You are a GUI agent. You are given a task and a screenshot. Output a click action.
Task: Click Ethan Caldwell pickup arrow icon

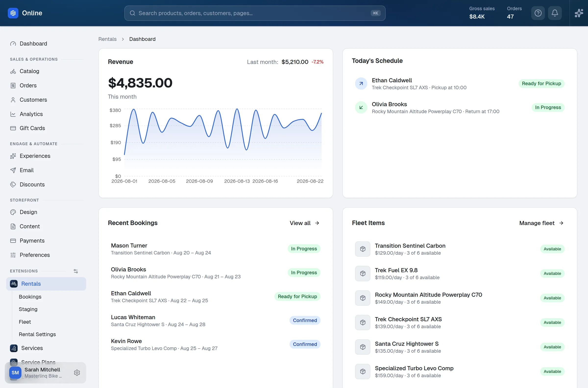361,84
